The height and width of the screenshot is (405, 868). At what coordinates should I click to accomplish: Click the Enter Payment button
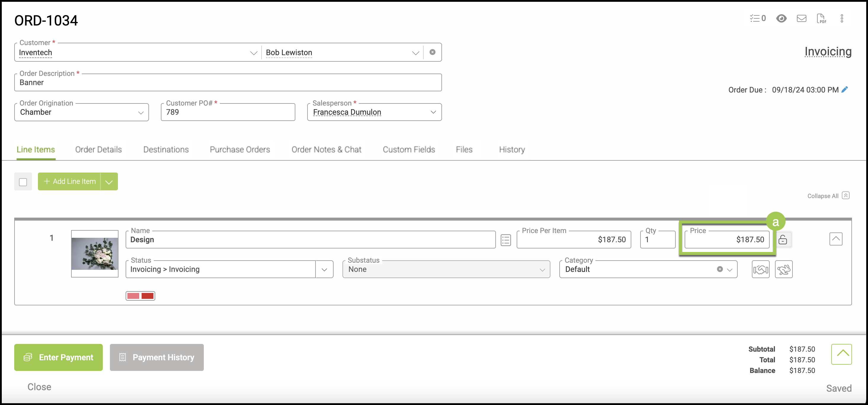point(58,358)
